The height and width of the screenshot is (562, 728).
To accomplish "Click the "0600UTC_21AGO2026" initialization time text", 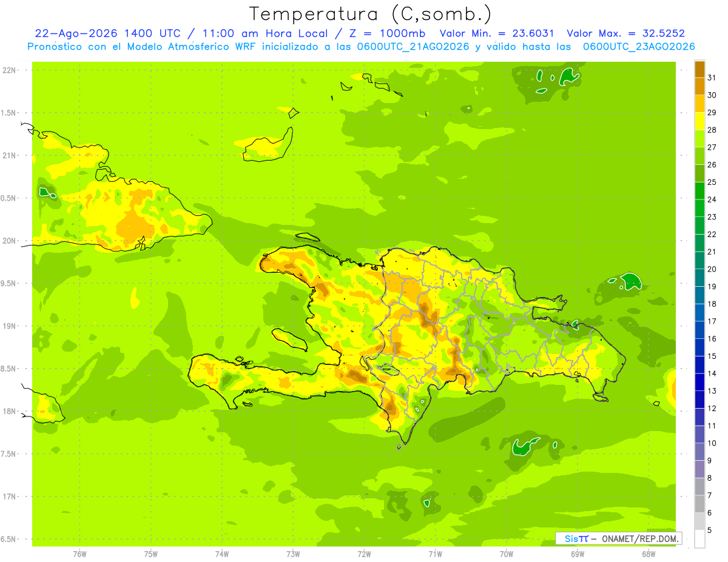I will coord(412,47).
